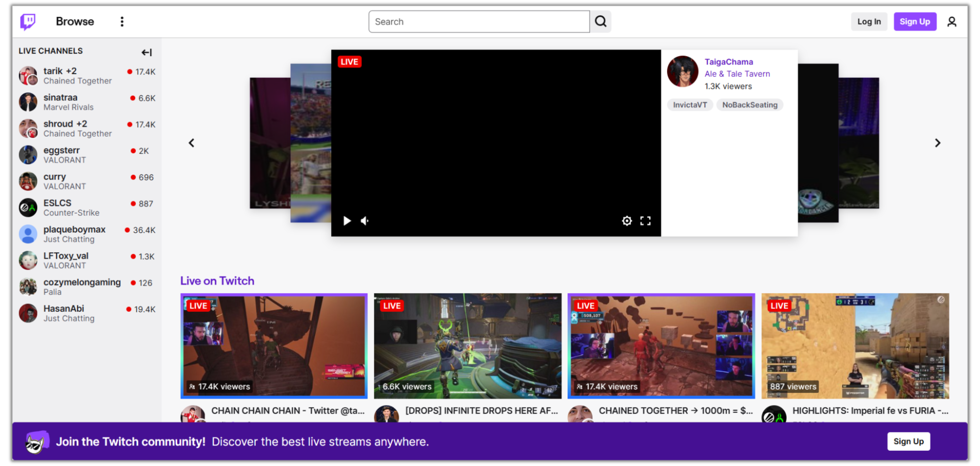Open LFToxy_val's avatar in sidebar

click(x=28, y=260)
